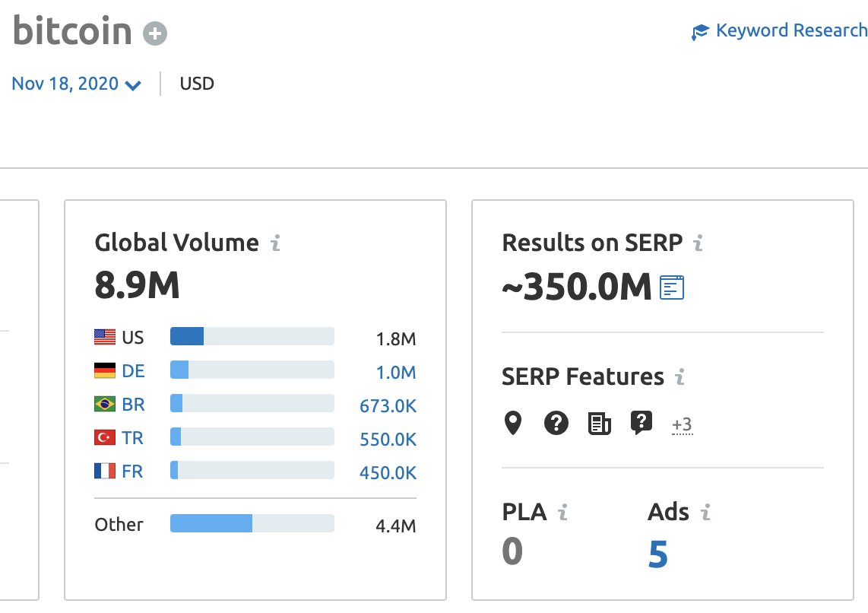This screenshot has width=868, height=613.
Task: Click the US volume distribution bar
Action: coord(251,335)
